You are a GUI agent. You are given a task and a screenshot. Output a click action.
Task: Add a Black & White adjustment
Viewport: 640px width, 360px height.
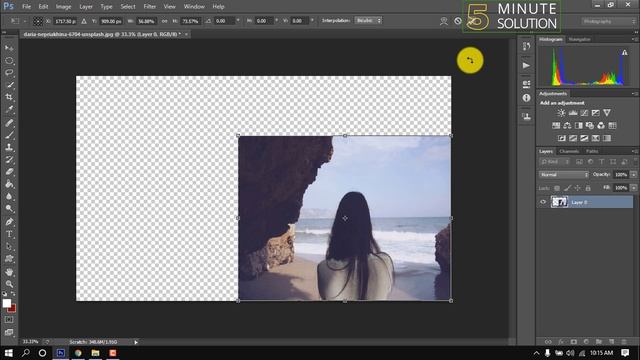579,126
